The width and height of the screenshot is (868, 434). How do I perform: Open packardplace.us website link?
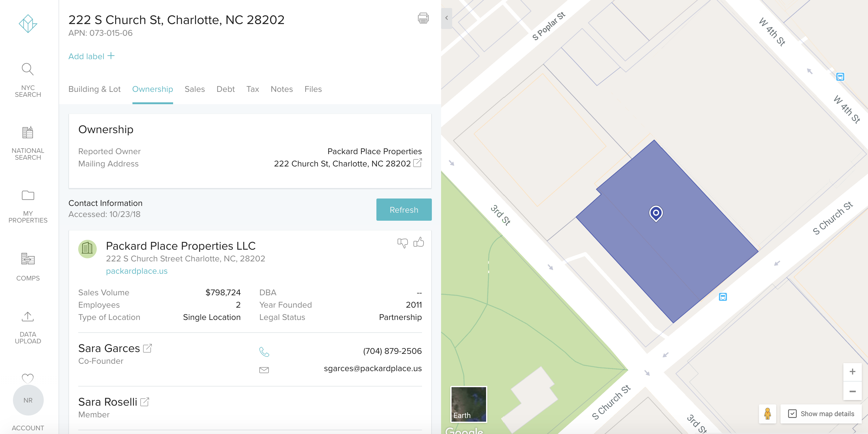[x=136, y=271]
